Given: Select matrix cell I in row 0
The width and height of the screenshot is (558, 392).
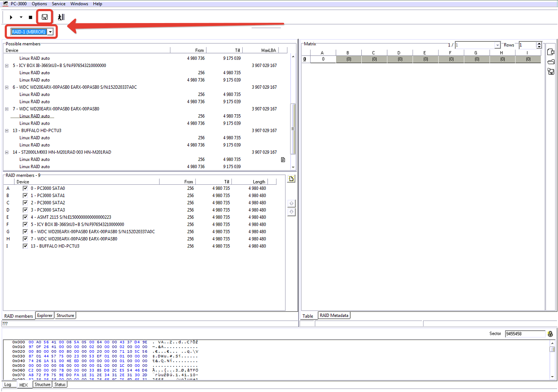Looking at the screenshot, I should click(528, 59).
